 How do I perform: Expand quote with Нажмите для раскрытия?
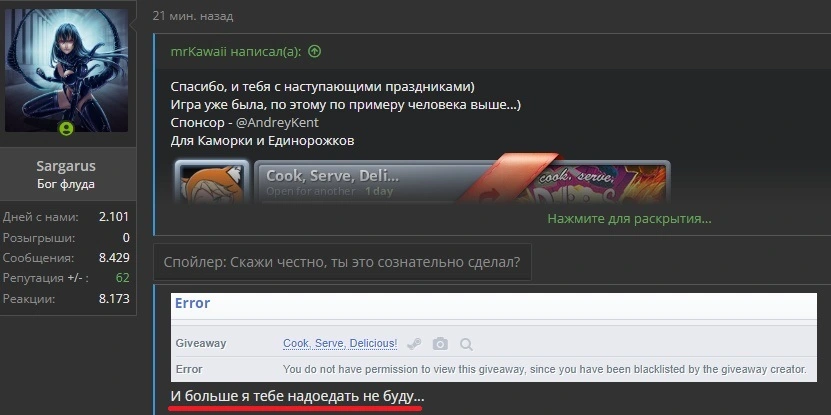[629, 218]
